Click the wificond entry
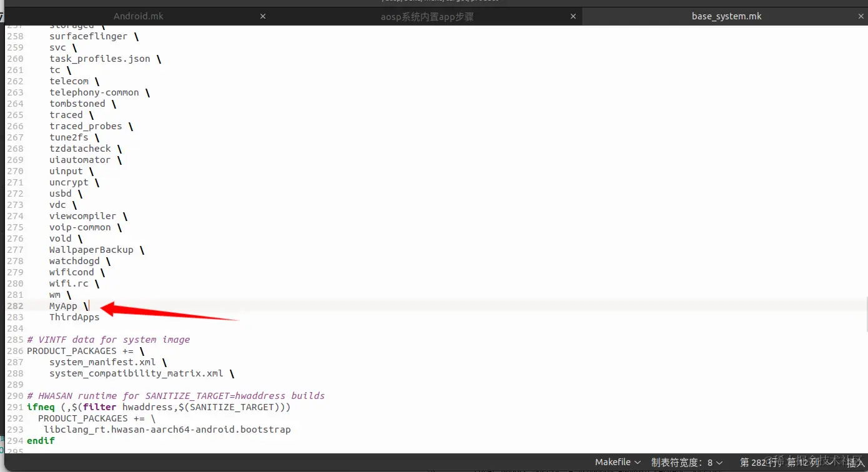Viewport: 868px width, 472px height. tap(72, 272)
